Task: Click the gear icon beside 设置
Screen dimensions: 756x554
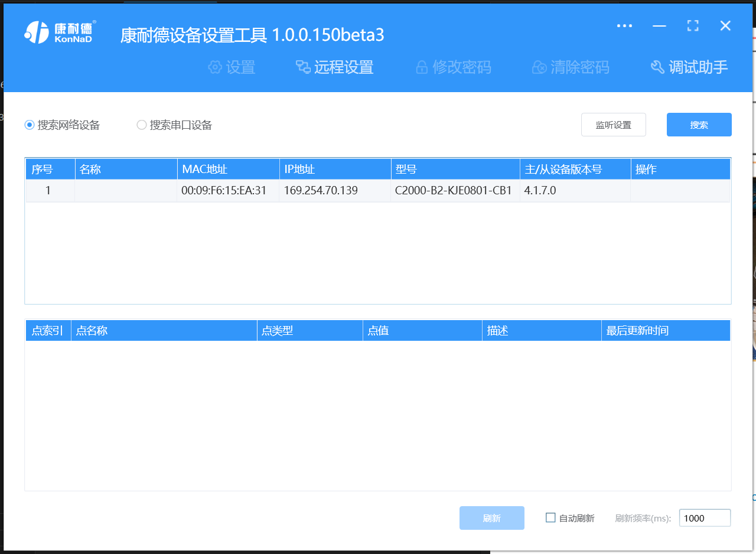Action: pos(215,67)
